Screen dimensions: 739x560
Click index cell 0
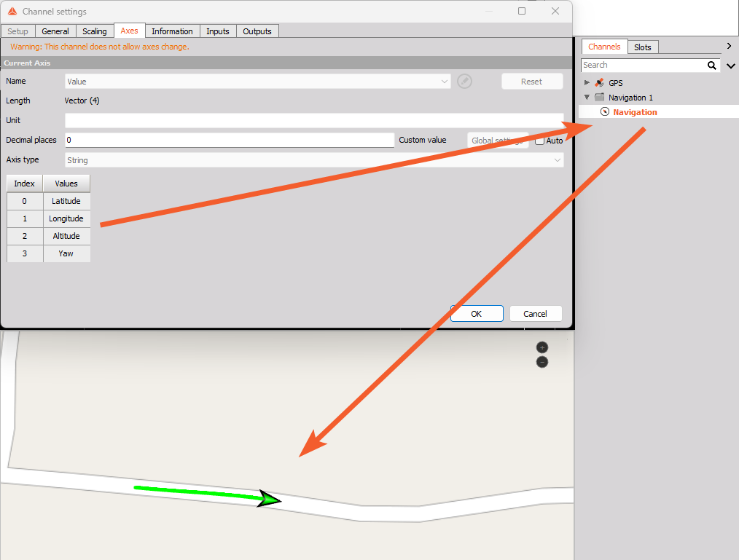coord(25,201)
